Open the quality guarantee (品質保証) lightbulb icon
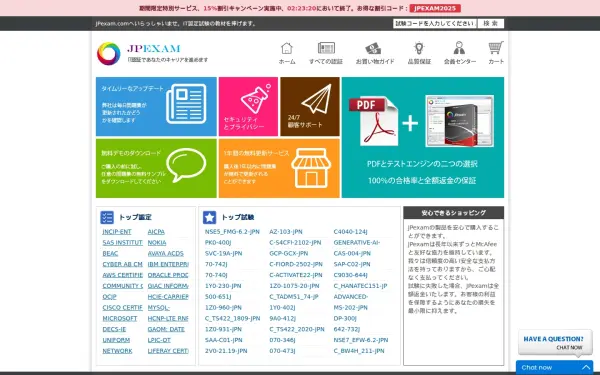This screenshot has width=600, height=375. 419,48
